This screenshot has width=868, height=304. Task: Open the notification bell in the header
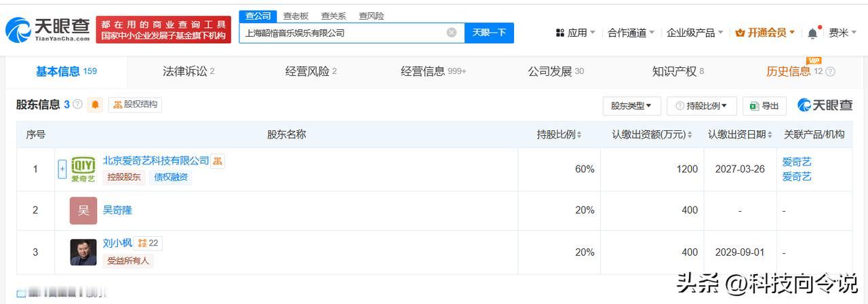(x=812, y=33)
